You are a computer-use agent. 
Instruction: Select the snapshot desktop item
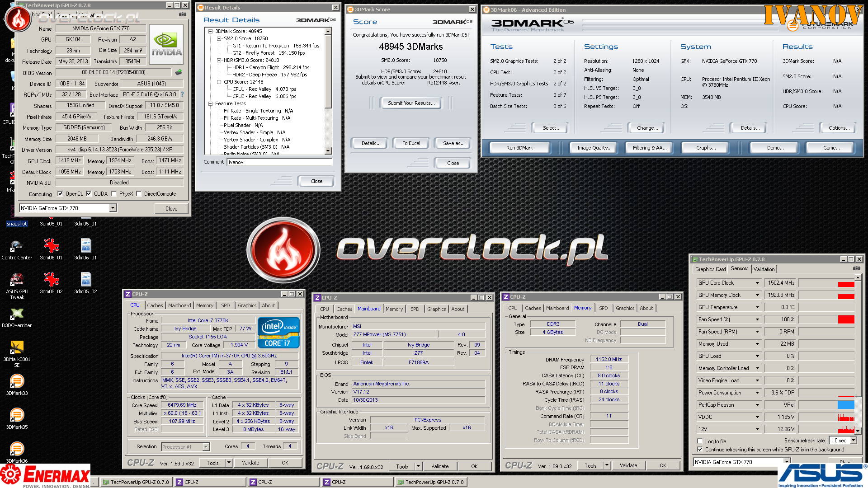[17, 224]
